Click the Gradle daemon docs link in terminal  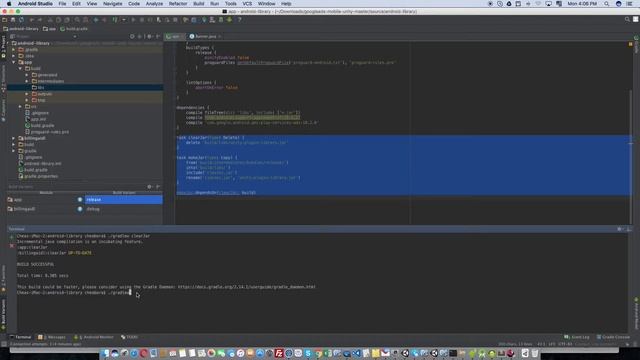point(247,287)
